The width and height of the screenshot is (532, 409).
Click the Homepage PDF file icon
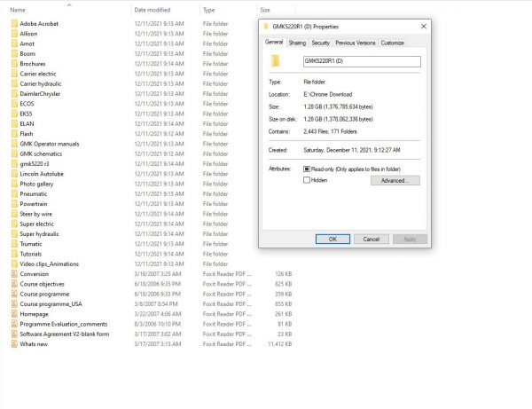pyautogui.click(x=14, y=314)
